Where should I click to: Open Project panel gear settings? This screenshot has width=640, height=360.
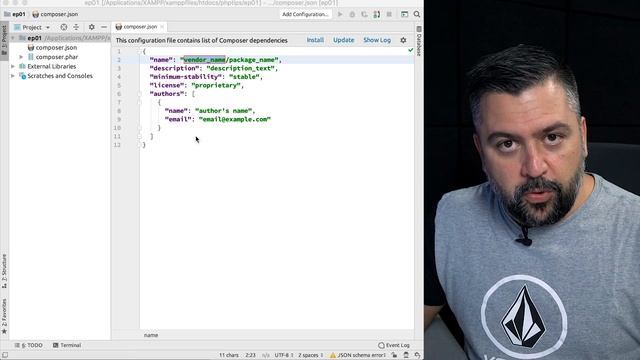click(91, 27)
